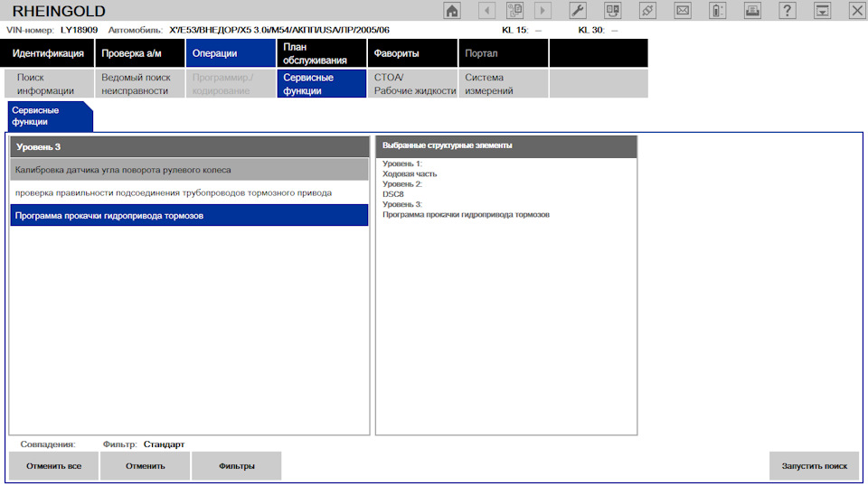Viewport: 868px width, 486px height.
Task: Open help question mark icon
Action: 788,11
